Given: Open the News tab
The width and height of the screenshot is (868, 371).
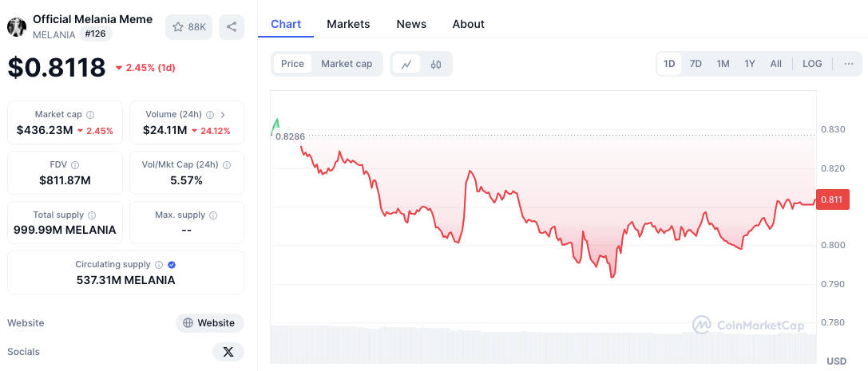Looking at the screenshot, I should pyautogui.click(x=411, y=24).
